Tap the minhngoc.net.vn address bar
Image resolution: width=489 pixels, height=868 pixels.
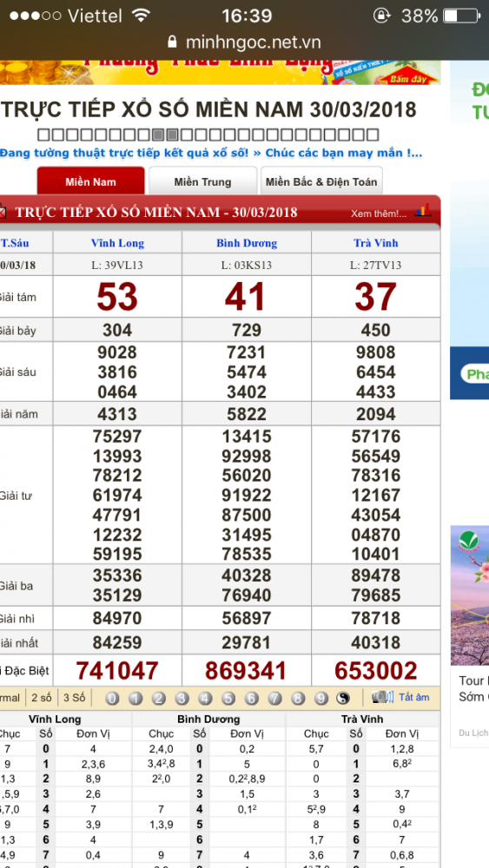coord(244,42)
